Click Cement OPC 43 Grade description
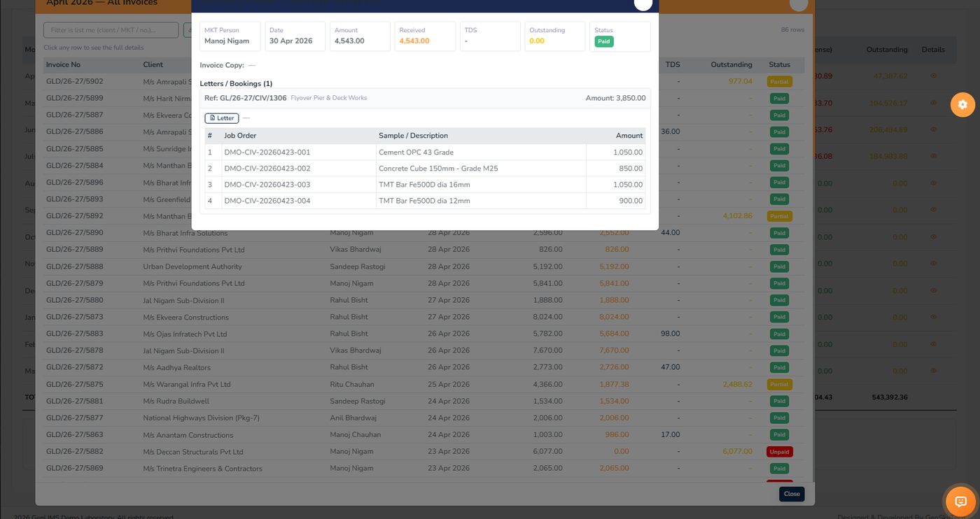The height and width of the screenshot is (519, 980). [x=416, y=152]
